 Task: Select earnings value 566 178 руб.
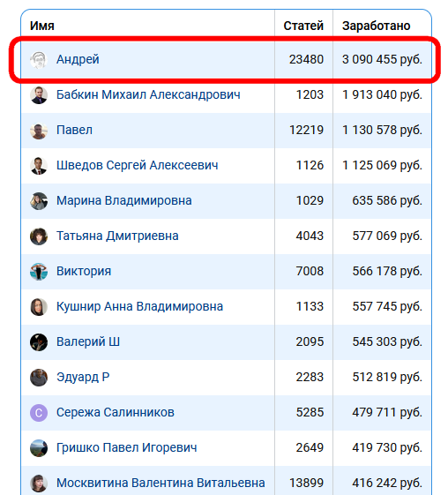coord(387,271)
